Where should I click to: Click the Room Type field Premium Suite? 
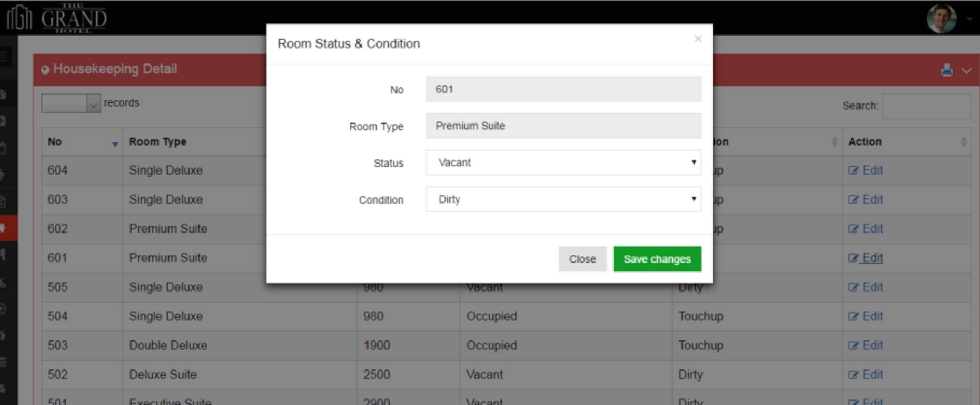point(563,126)
